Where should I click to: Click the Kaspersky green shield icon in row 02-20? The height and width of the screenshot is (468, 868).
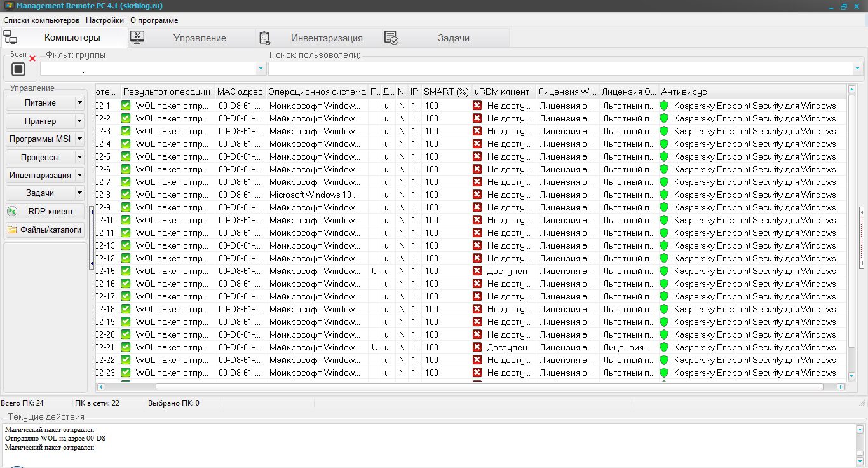pos(664,334)
